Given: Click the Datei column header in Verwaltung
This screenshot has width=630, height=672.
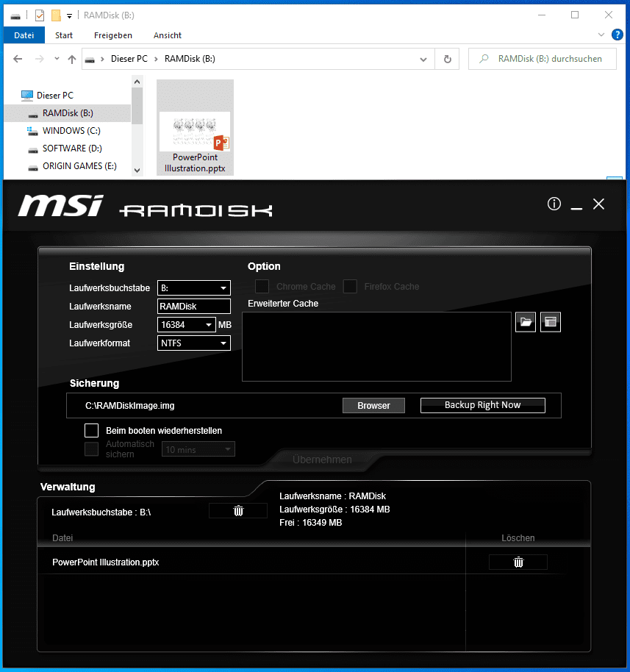Looking at the screenshot, I should point(62,538).
